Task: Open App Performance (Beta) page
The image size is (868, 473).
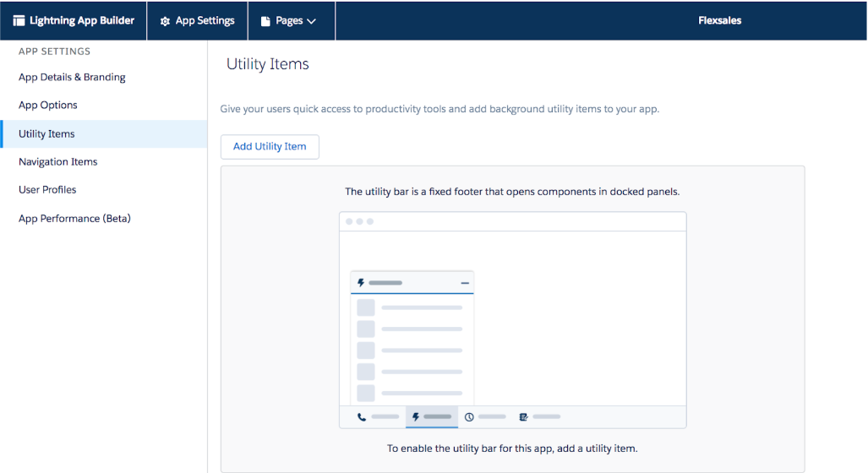Action: pos(74,218)
